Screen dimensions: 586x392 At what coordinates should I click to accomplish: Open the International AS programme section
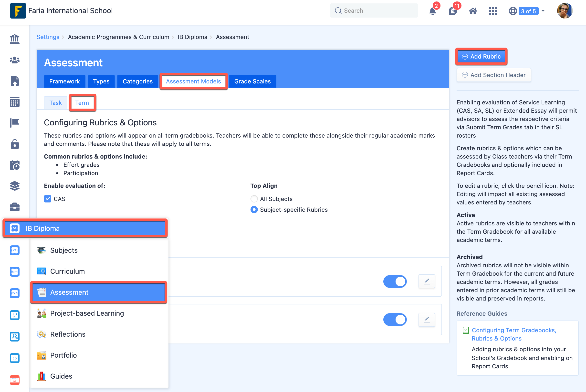[x=14, y=380]
